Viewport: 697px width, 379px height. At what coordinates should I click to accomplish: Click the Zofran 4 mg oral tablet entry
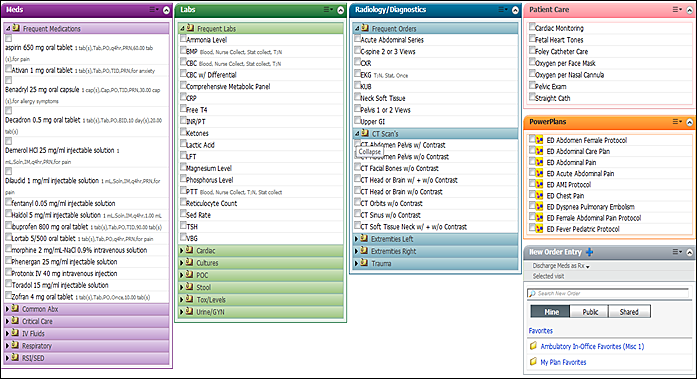42,296
